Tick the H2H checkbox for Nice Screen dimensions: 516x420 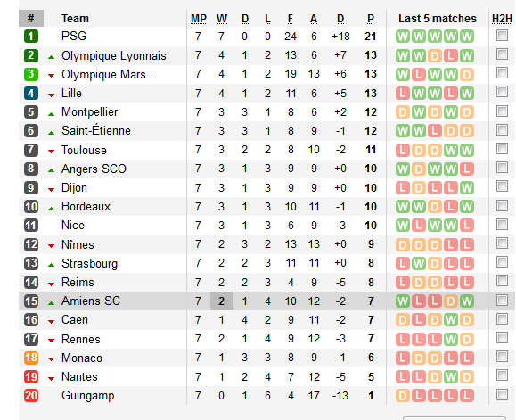point(502,225)
